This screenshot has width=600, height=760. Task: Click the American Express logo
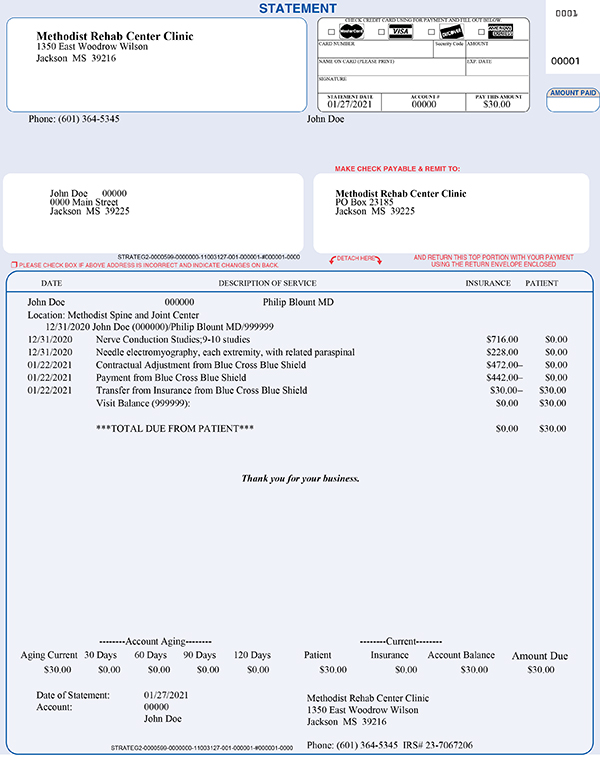tap(500, 31)
